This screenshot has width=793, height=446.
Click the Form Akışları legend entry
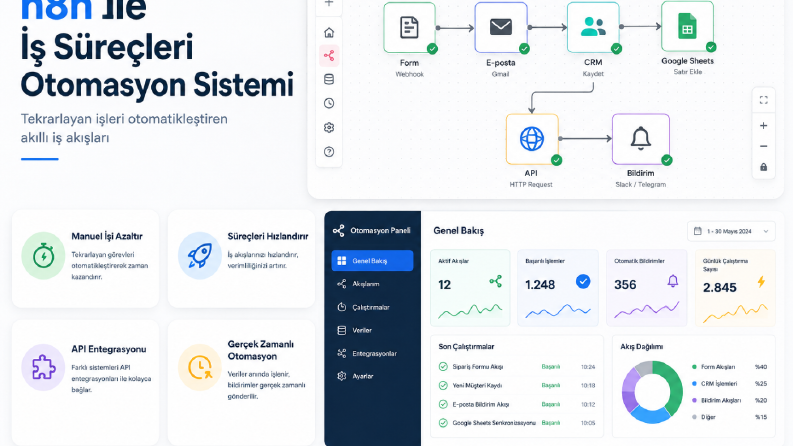pos(729,367)
